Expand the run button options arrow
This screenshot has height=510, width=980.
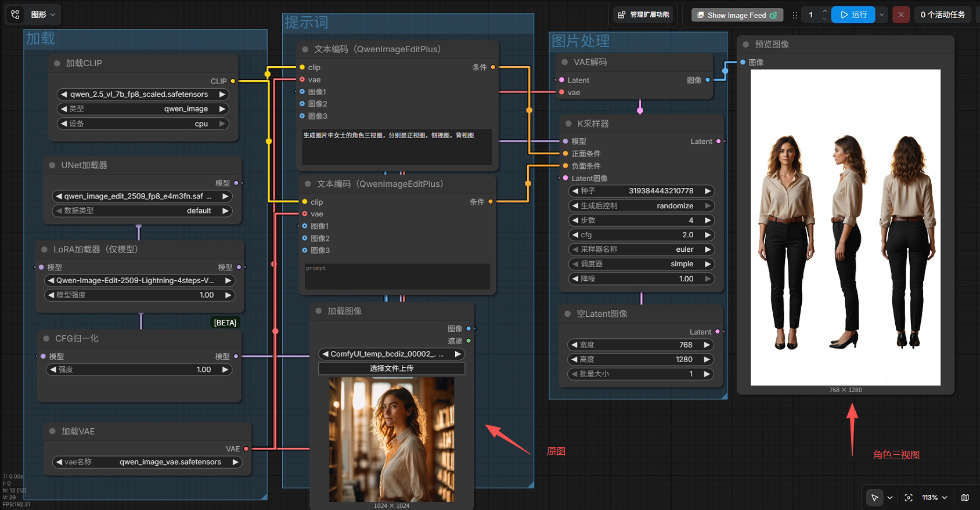tap(882, 15)
